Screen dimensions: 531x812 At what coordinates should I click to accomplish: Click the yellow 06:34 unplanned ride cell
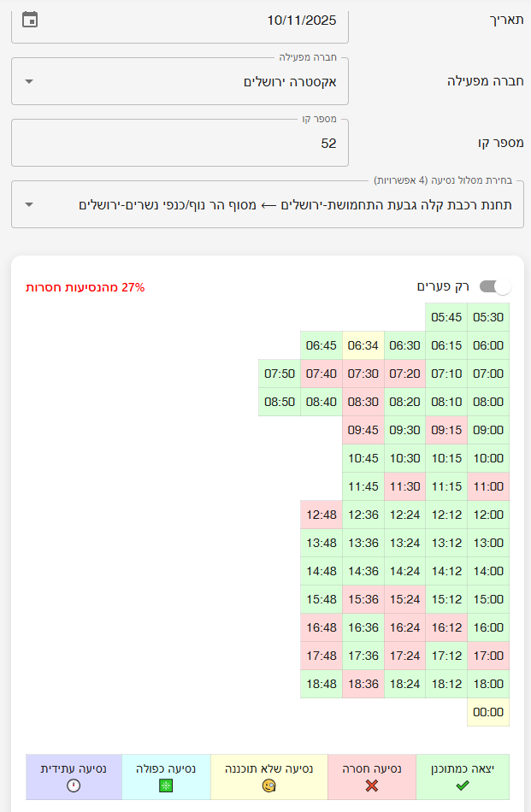(363, 345)
